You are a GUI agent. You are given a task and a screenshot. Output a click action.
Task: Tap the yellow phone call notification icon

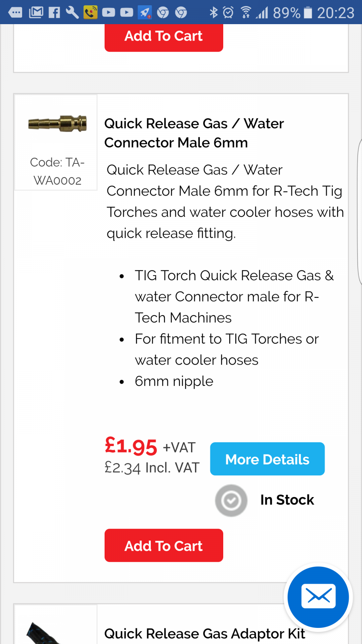(90, 12)
